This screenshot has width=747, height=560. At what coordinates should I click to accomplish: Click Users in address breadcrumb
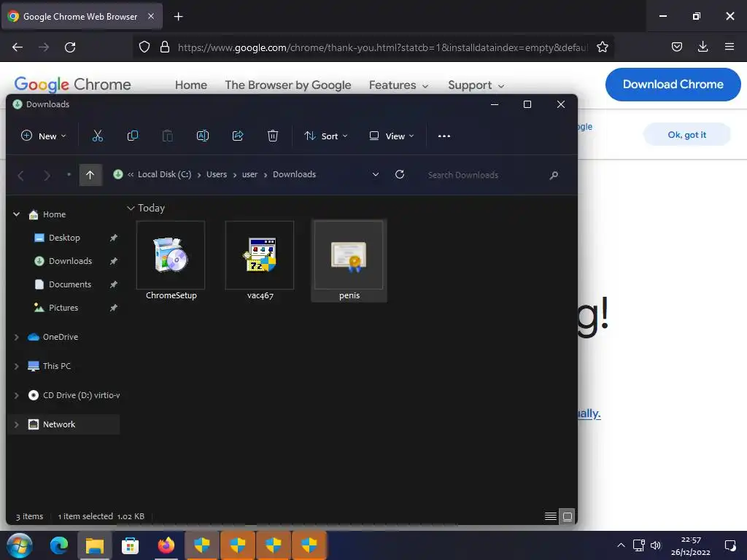pos(216,174)
